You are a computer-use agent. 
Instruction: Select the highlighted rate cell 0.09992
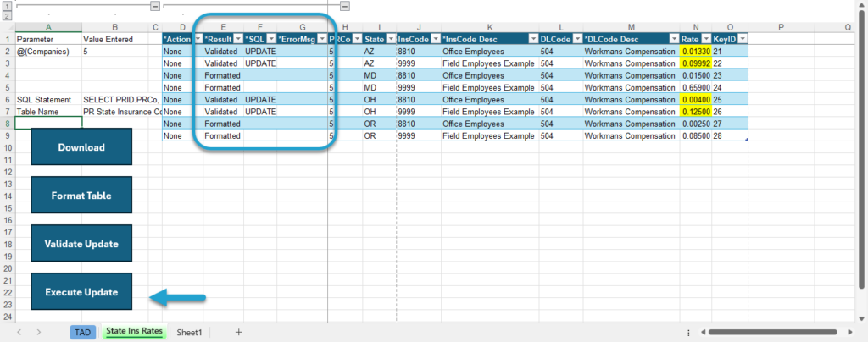click(696, 63)
